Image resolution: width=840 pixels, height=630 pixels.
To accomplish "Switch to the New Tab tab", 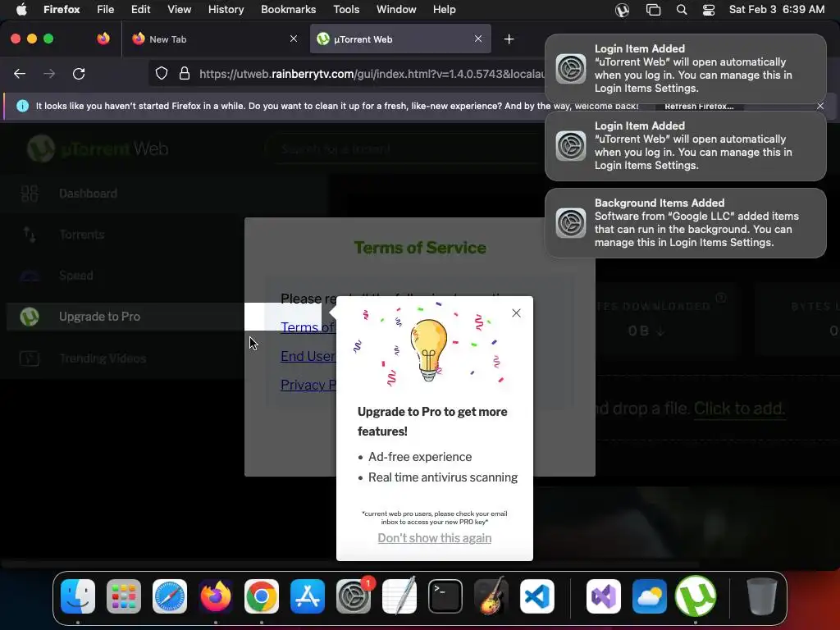I will pos(214,39).
